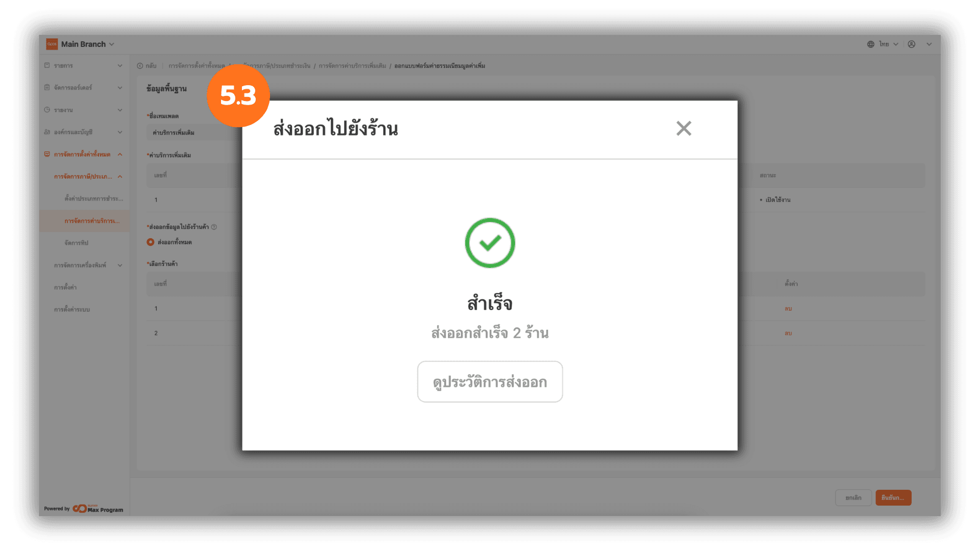This screenshot has width=980, height=551.
Task: Click the ดูประวัติการส่งออก button
Action: coord(489,382)
